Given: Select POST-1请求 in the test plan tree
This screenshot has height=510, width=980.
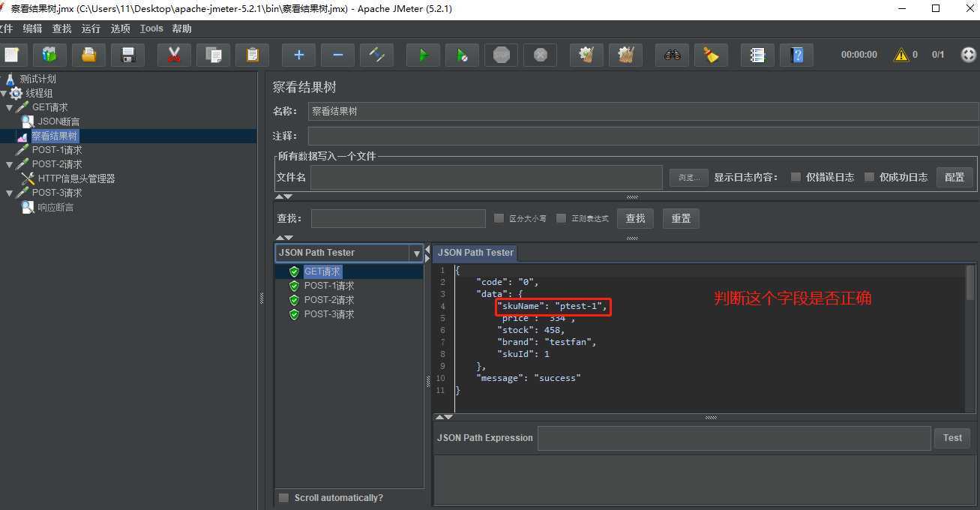Looking at the screenshot, I should pyautogui.click(x=57, y=150).
